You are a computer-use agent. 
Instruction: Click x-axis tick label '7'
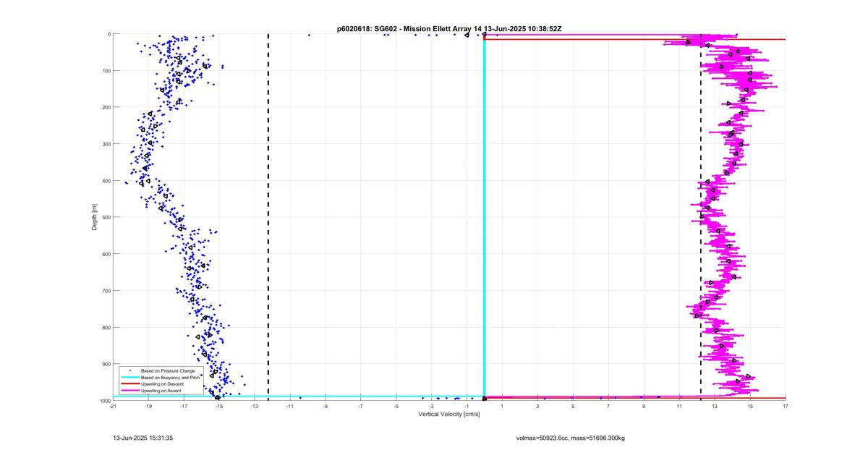point(608,407)
